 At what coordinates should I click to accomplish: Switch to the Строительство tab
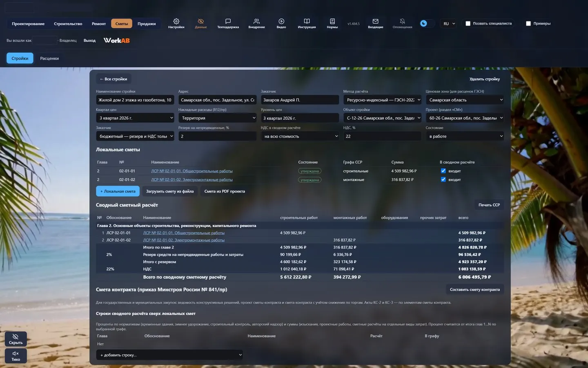tap(68, 24)
